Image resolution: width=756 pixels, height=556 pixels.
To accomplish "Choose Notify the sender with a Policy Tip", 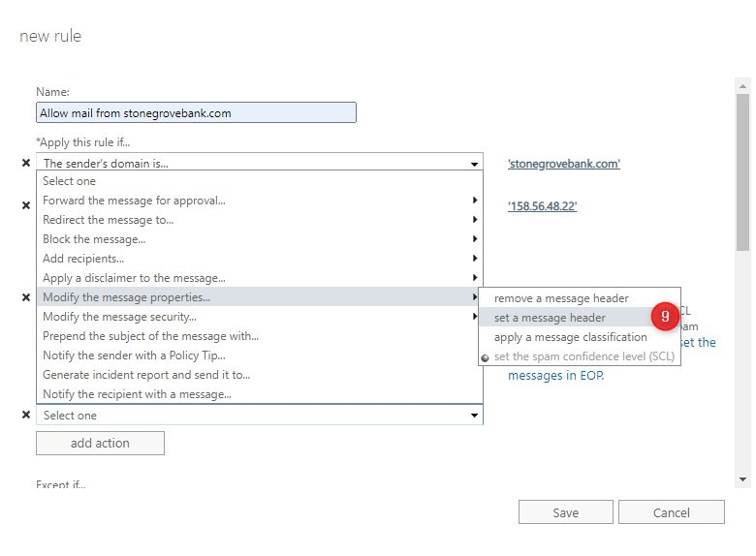I will pos(260,355).
